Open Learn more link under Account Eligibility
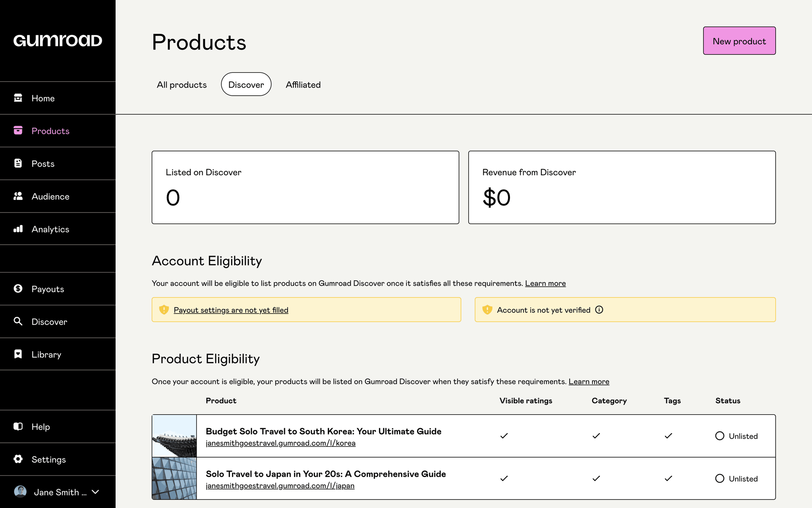Screen dimensions: 812x508 click(546, 283)
